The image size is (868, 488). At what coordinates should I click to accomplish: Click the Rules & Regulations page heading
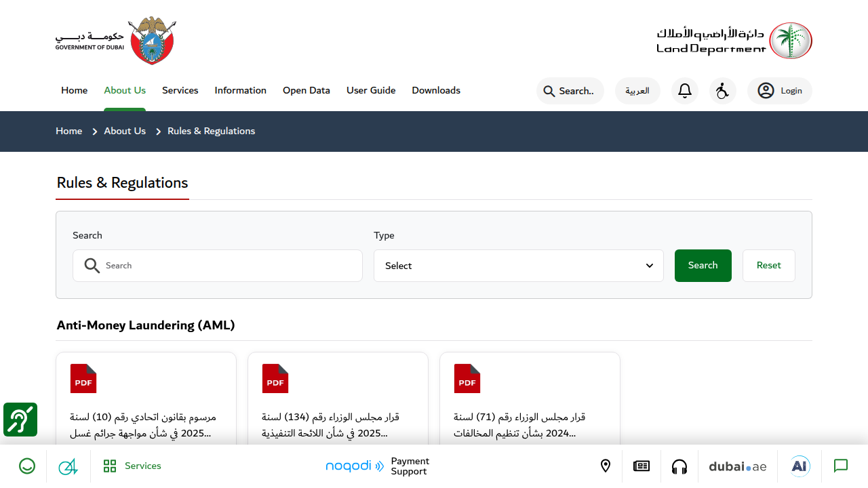(x=122, y=183)
